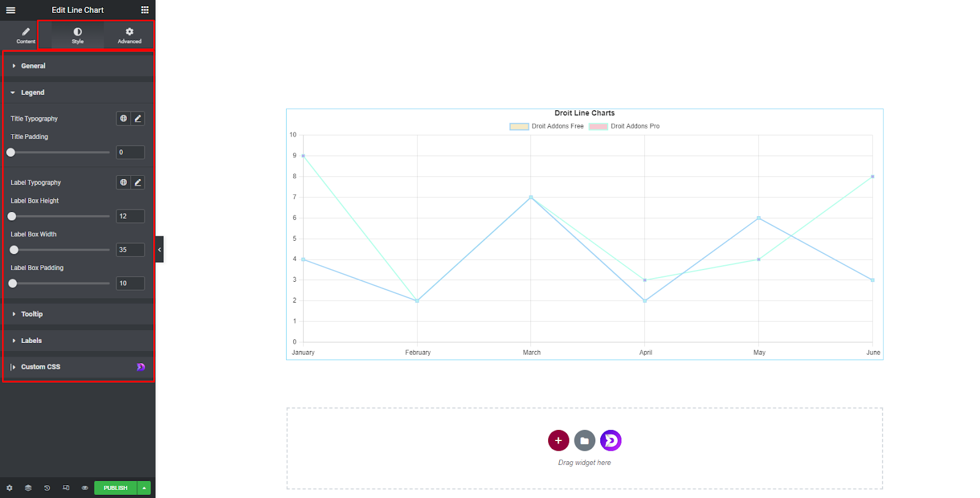This screenshot has height=498, width=980.
Task: Open Droit templates purple button
Action: [x=611, y=440]
